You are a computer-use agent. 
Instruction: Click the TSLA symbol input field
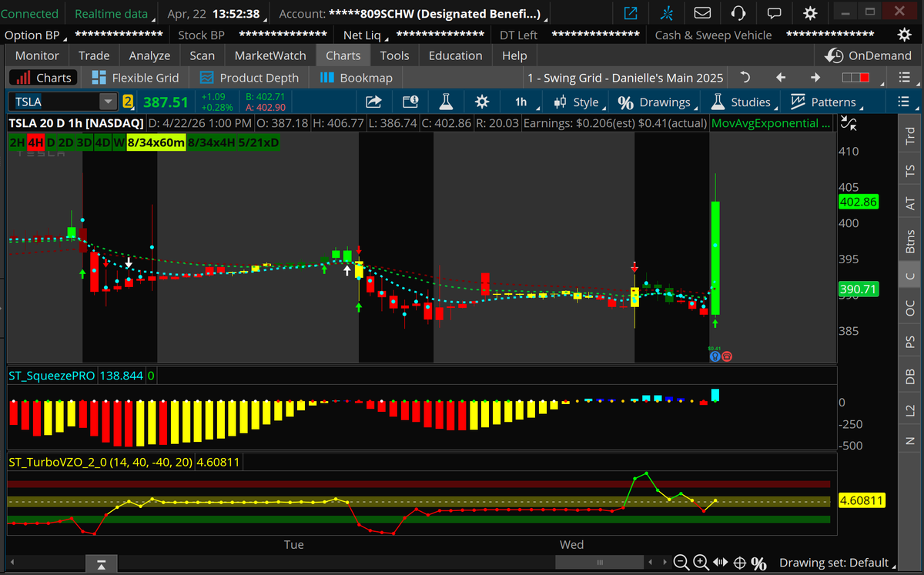(x=54, y=102)
